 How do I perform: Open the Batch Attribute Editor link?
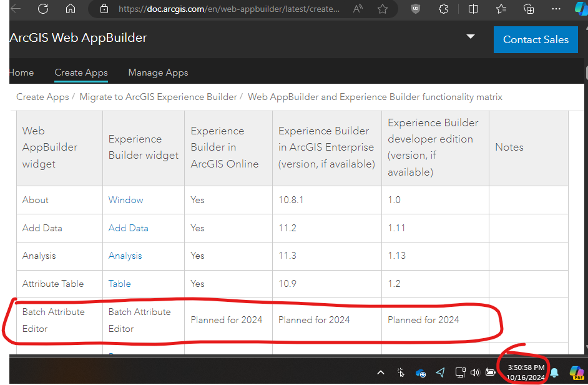point(139,320)
